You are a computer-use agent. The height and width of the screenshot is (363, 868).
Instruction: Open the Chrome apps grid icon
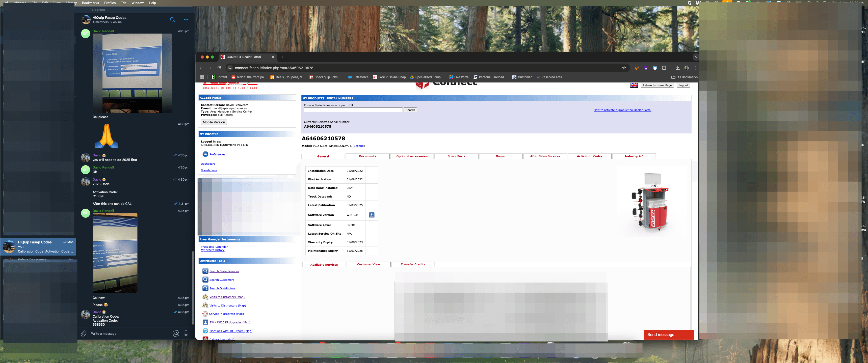pyautogui.click(x=202, y=77)
